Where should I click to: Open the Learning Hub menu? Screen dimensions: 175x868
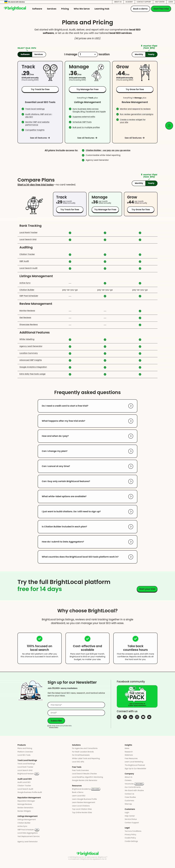[102, 9]
